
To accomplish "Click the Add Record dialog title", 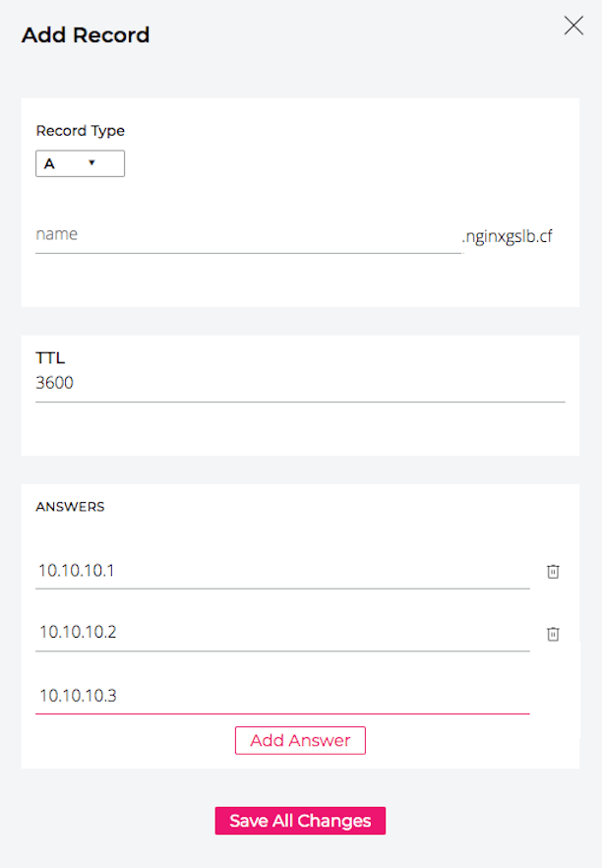I will (85, 34).
